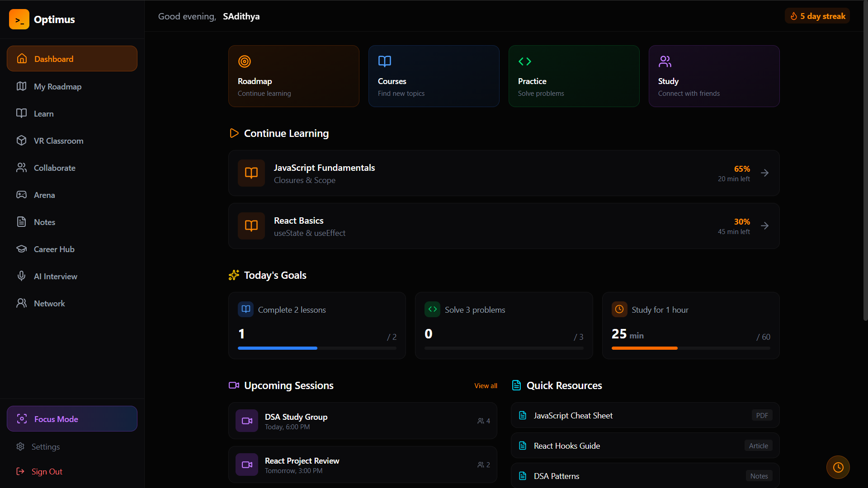Screen dimensions: 868x488
Task: Select Dashboard in sidebar menu
Action: [72, 59]
